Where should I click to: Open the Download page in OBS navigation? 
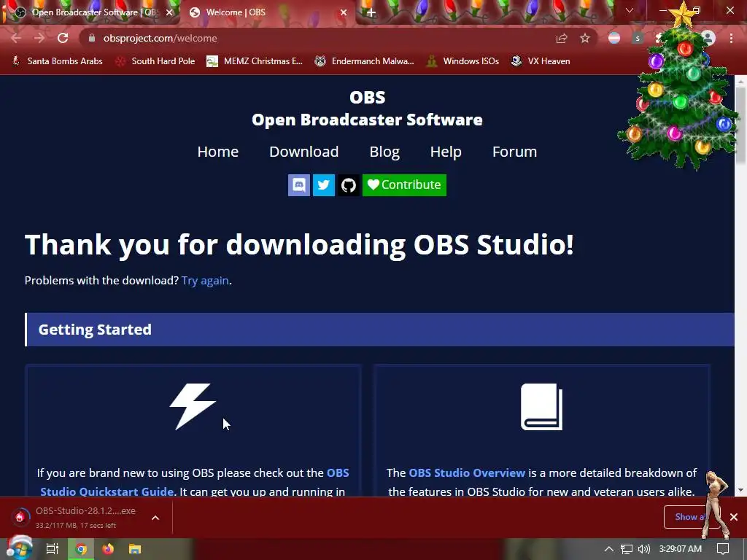point(304,152)
